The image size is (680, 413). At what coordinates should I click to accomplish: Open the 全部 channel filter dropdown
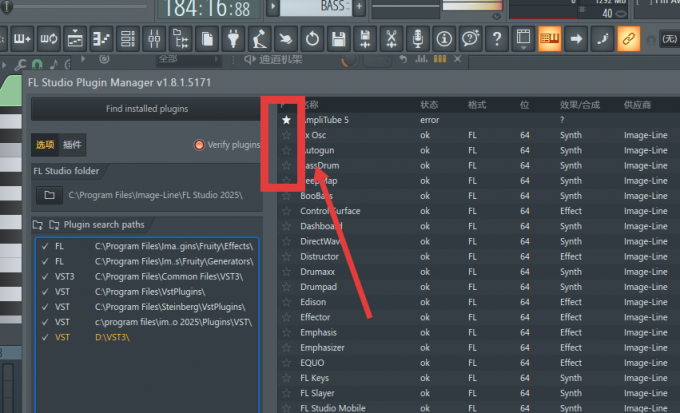click(x=189, y=60)
